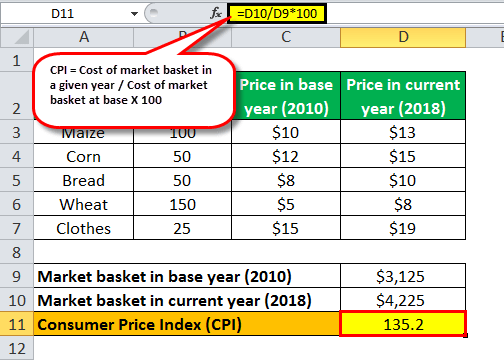The height and width of the screenshot is (360, 504).
Task: Select row 11 header
Action: pos(17,324)
